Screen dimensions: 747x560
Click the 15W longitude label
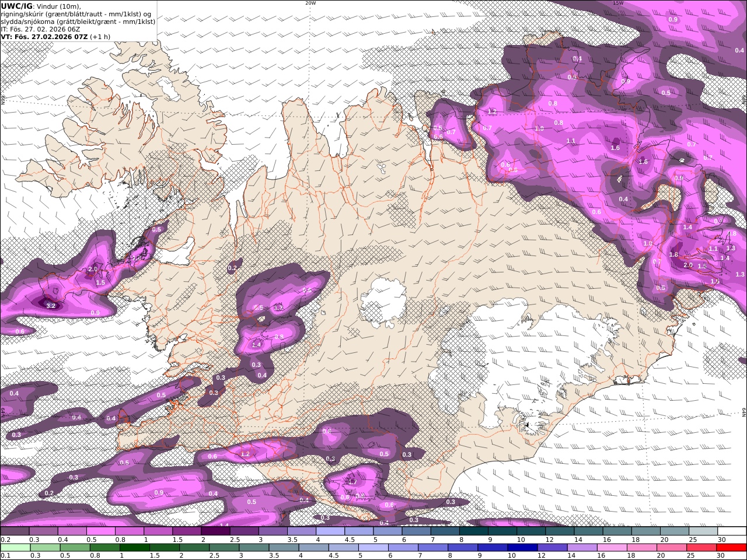click(619, 3)
